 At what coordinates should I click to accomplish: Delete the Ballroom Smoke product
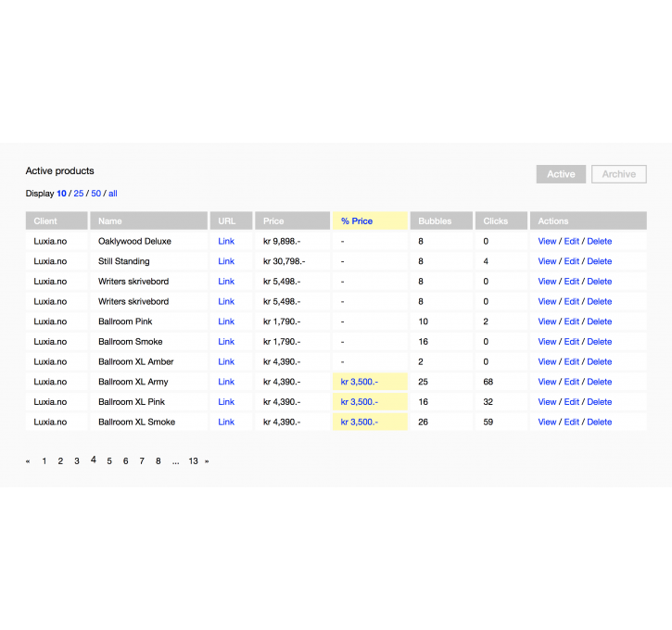599,341
